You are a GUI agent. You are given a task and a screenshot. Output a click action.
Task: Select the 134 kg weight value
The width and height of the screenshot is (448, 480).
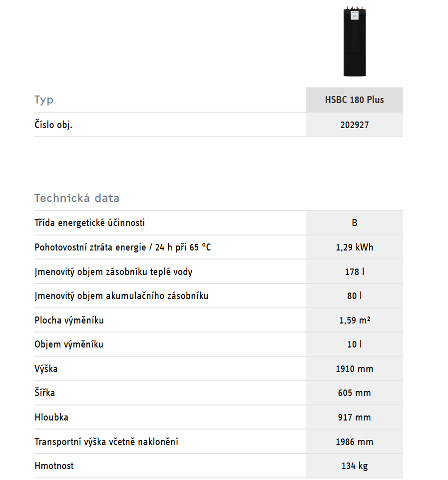[x=354, y=466]
